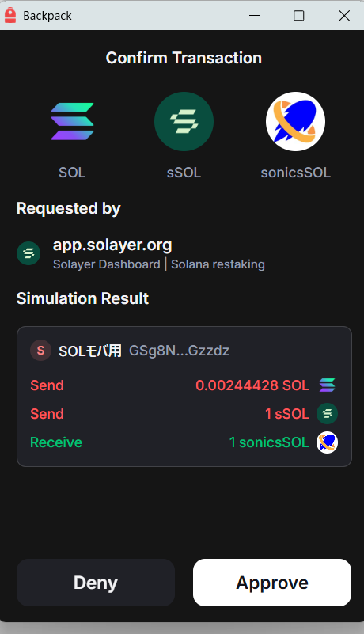The height and width of the screenshot is (634, 364).
Task: Click the app.solayer.org domain text
Action: [x=112, y=245]
